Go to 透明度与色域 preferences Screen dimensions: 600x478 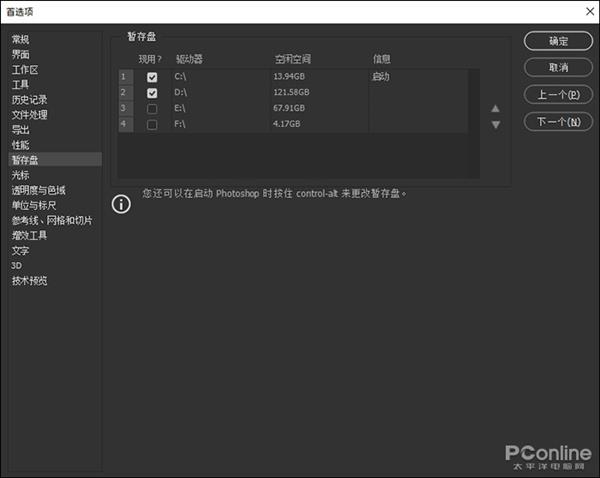point(38,190)
